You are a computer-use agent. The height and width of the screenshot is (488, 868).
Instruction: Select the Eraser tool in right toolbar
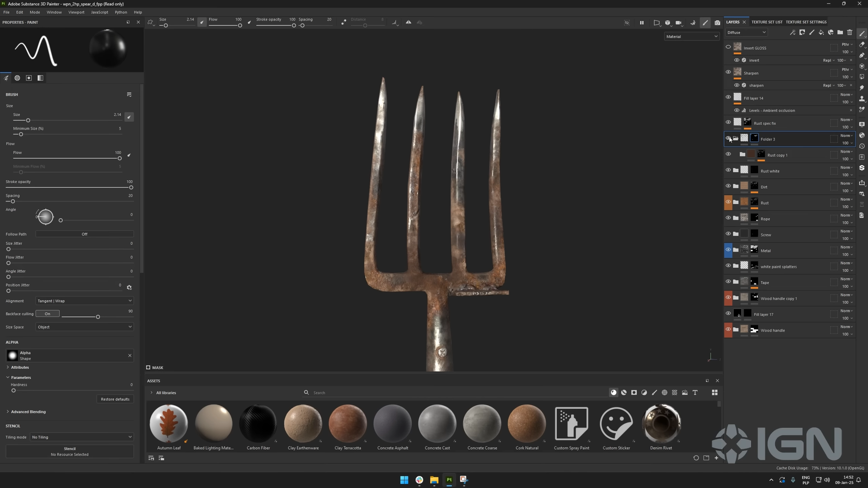tap(862, 44)
